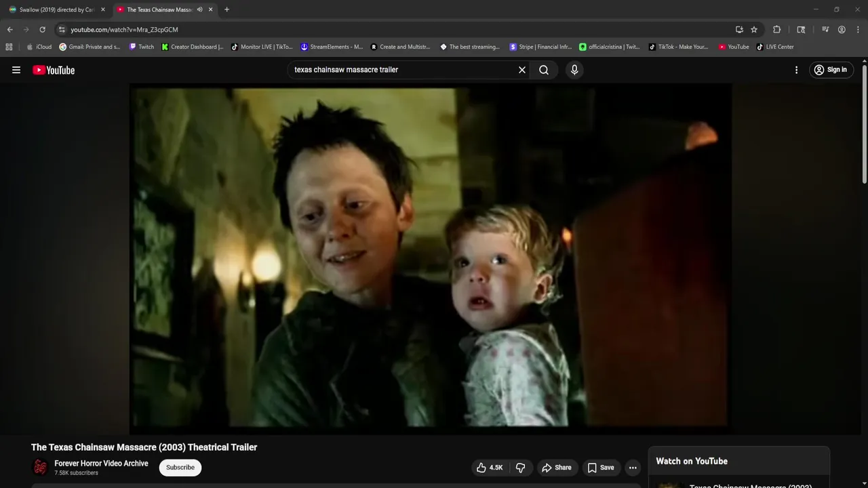Open the Twitch bookmark

pos(142,47)
